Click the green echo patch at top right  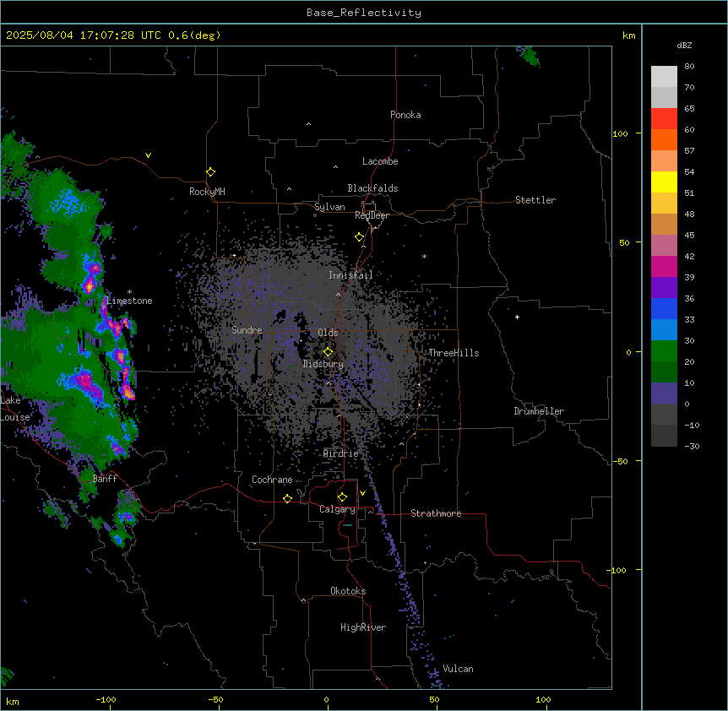[x=530, y=56]
